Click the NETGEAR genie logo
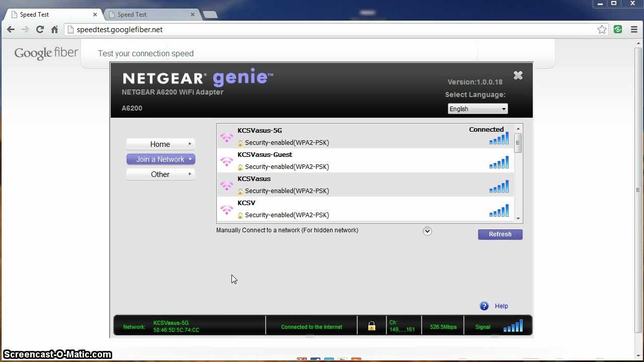 coord(198,77)
